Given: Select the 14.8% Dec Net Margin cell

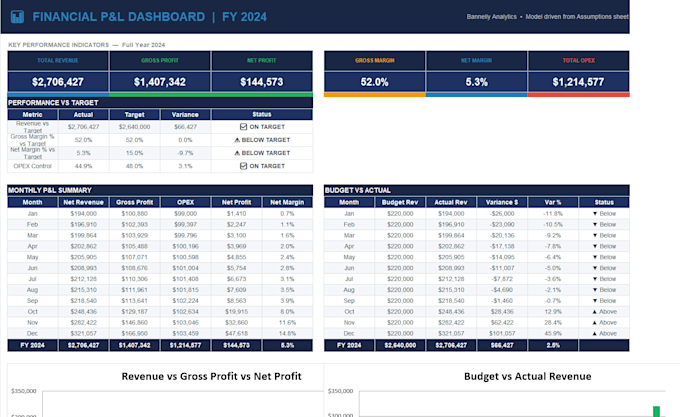Looking at the screenshot, I should point(287,333).
